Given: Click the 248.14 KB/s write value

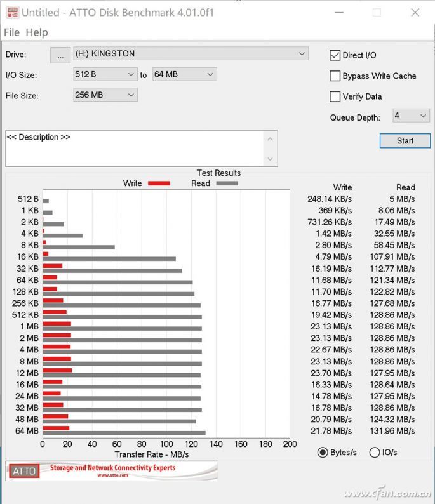Looking at the screenshot, I should [329, 199].
